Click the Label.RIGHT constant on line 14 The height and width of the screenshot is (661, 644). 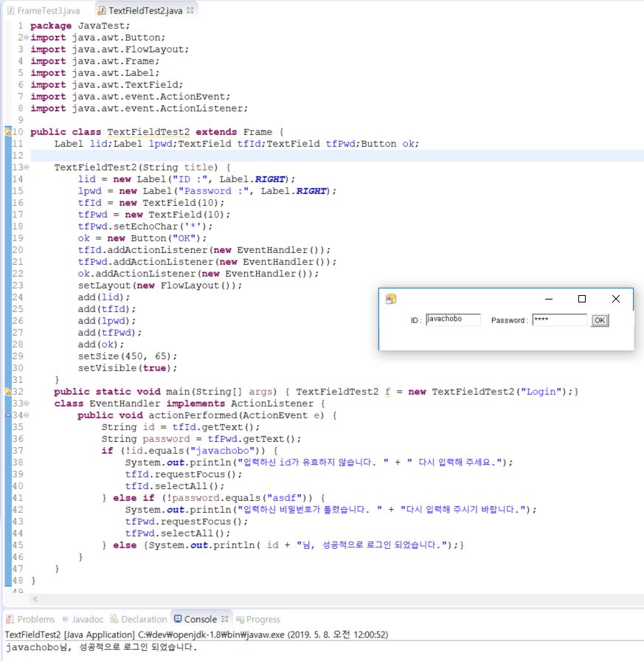click(255, 179)
